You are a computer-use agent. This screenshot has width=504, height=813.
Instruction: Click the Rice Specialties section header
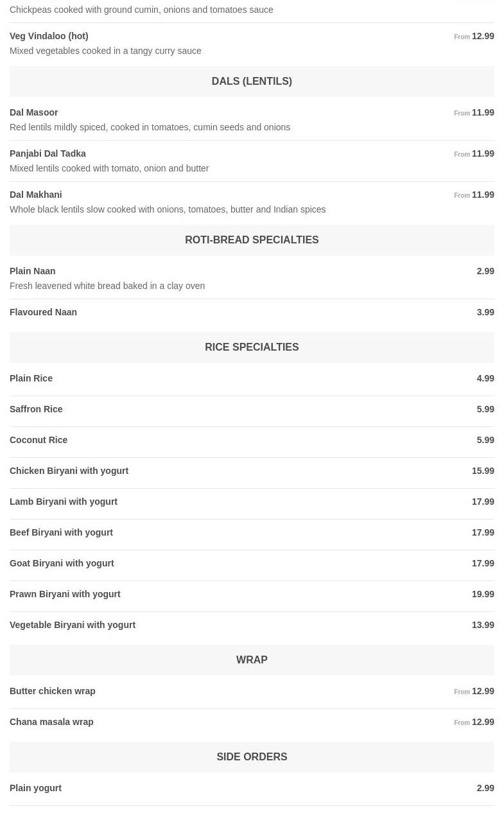[252, 347]
